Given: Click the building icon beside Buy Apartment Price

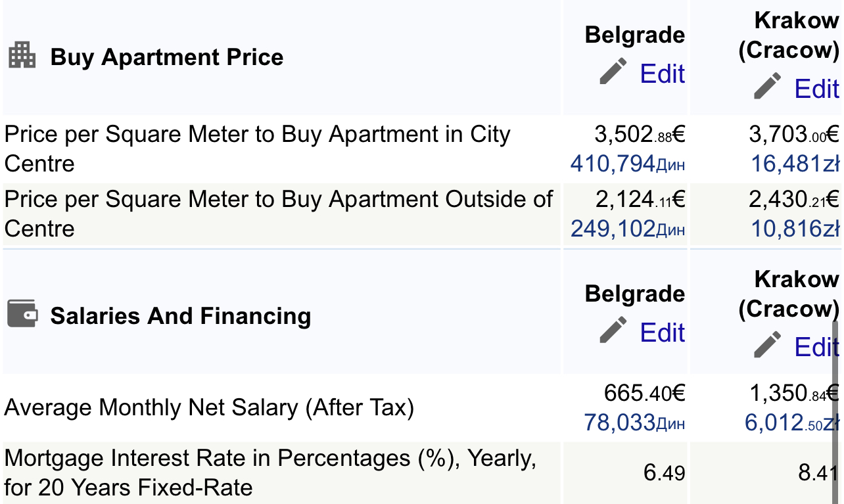Looking at the screenshot, I should tap(22, 55).
